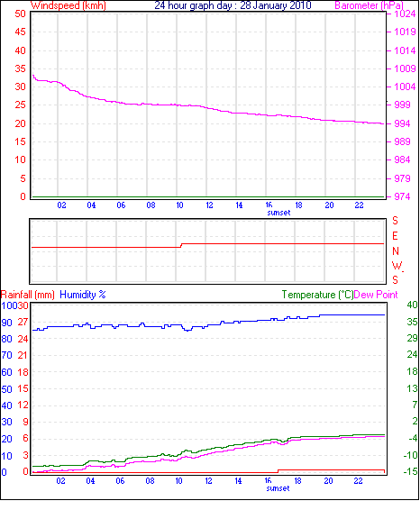Click the 1019 barometer scale value

click(405, 32)
